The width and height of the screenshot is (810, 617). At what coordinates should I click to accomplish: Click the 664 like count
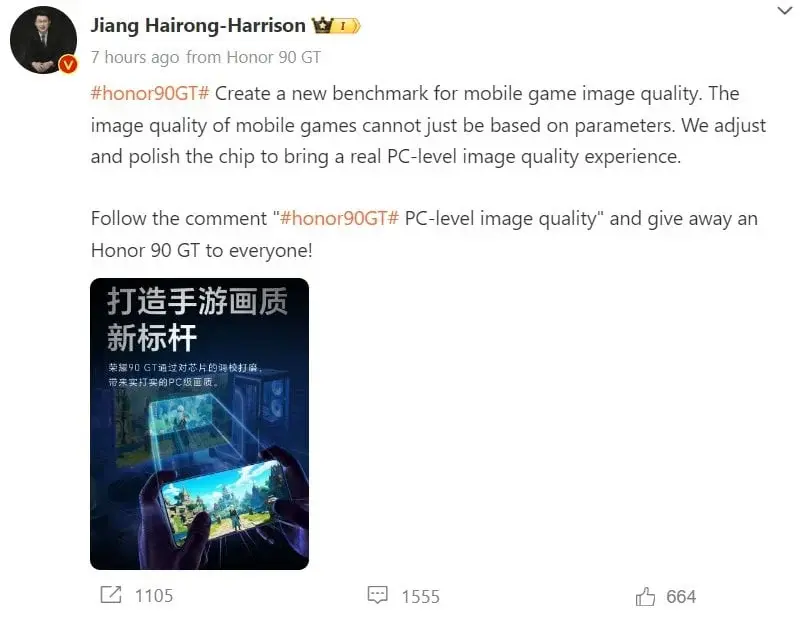tap(681, 597)
